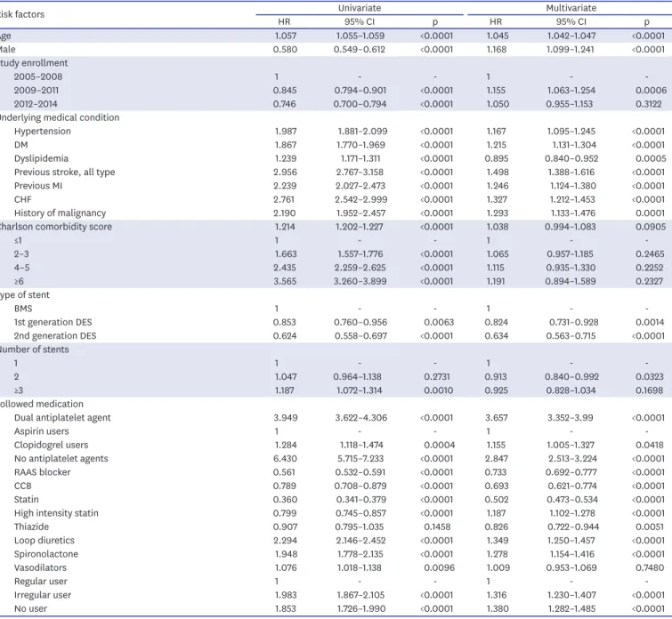The image size is (672, 619).
Task: Click the p value '0.1458'
Action: point(438,527)
